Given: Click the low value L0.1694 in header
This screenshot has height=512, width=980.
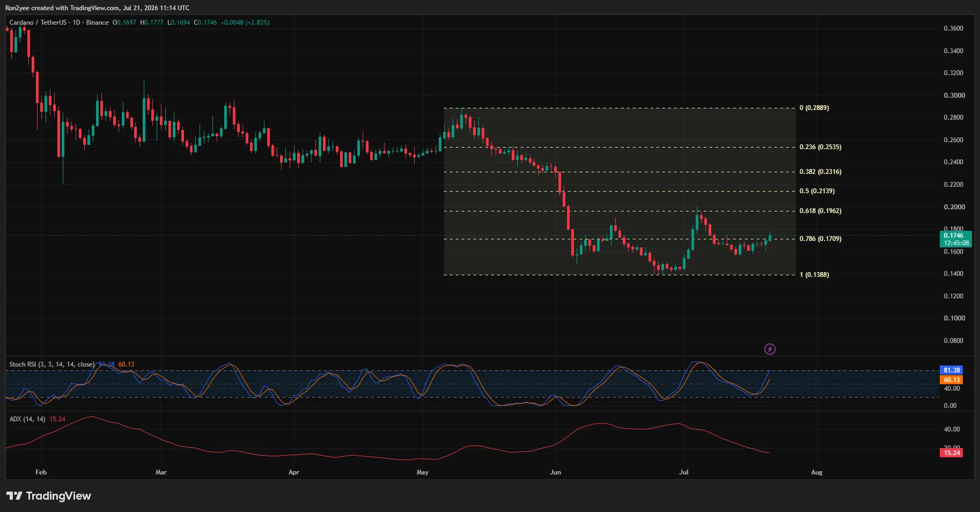Looking at the screenshot, I should 179,23.
